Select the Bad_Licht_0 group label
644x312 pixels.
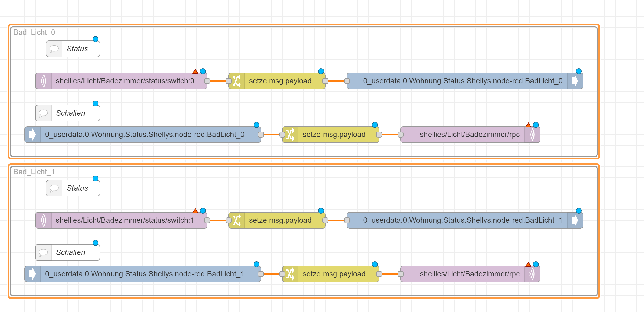point(34,32)
